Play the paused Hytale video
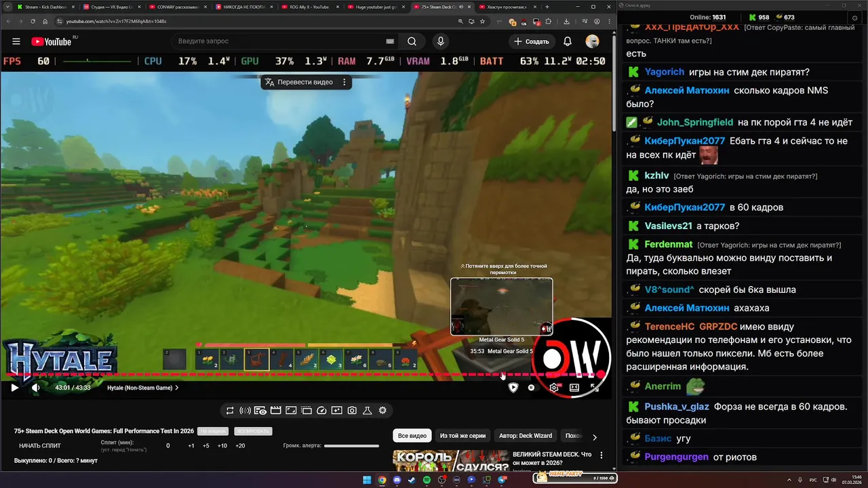This screenshot has height=488, width=868. pyautogui.click(x=14, y=388)
